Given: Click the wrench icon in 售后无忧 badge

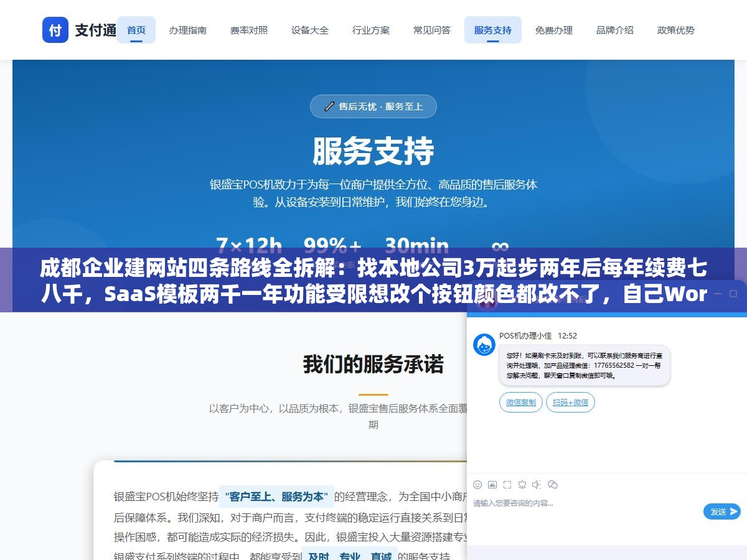Looking at the screenshot, I should [x=329, y=106].
